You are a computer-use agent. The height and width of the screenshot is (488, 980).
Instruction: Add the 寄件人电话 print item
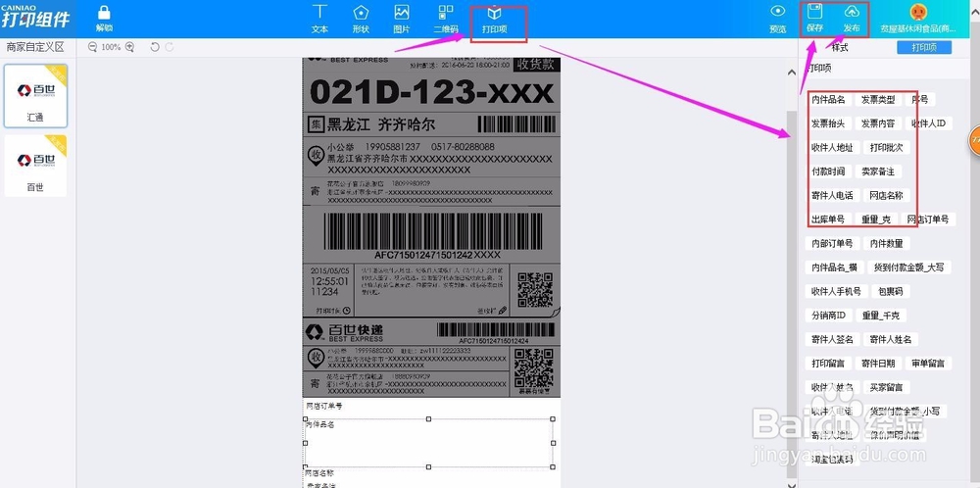point(832,196)
